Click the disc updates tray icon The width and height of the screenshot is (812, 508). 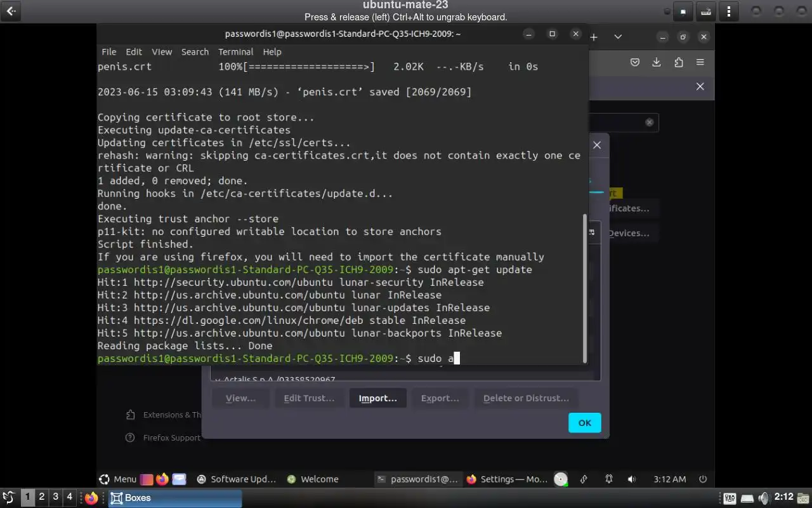pyautogui.click(x=561, y=479)
